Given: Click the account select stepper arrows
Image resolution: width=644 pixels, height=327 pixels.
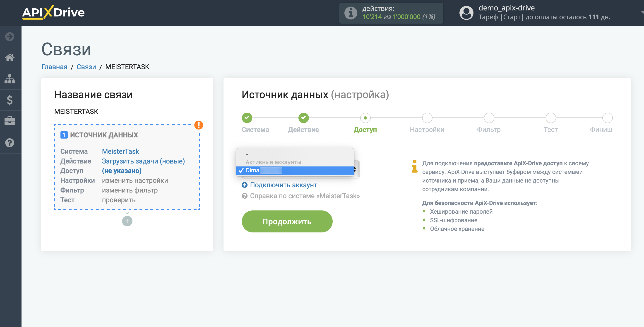Looking at the screenshot, I should (x=355, y=169).
